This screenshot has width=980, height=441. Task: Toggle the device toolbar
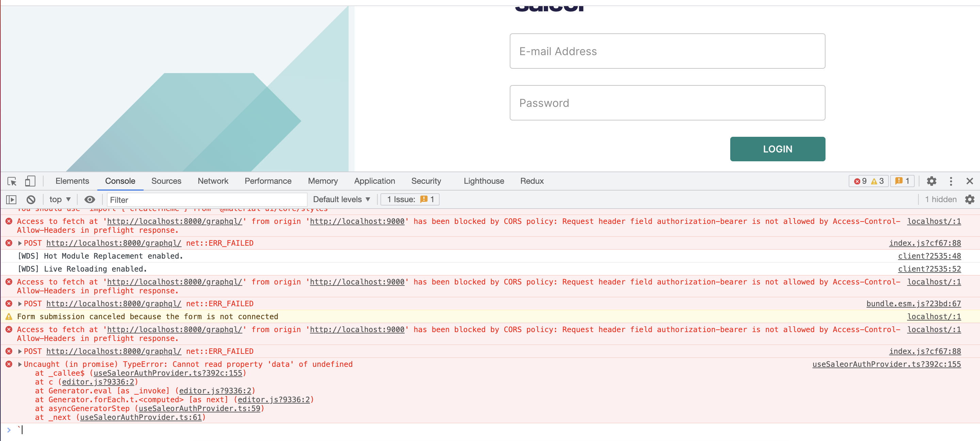point(30,181)
